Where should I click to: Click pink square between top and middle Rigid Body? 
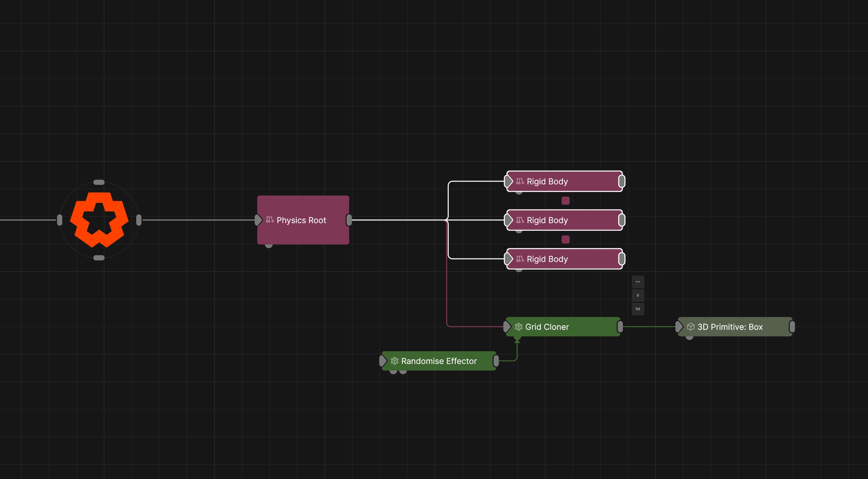pyautogui.click(x=565, y=201)
